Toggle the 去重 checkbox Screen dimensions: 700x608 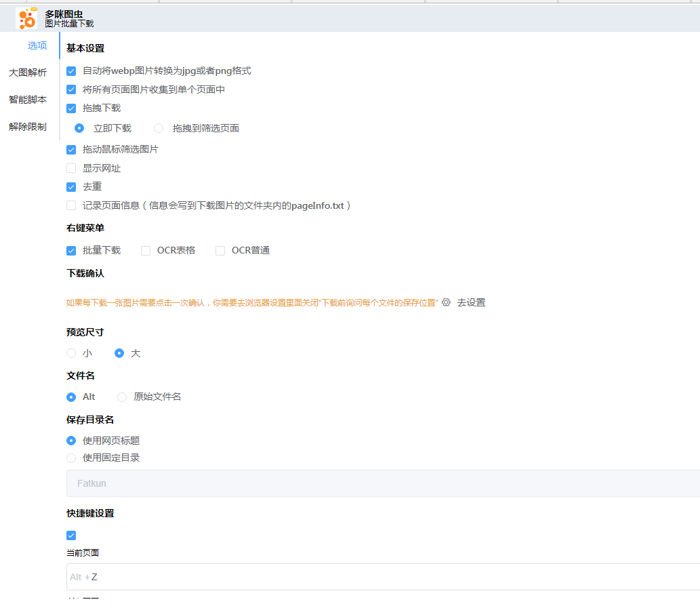pyautogui.click(x=71, y=187)
